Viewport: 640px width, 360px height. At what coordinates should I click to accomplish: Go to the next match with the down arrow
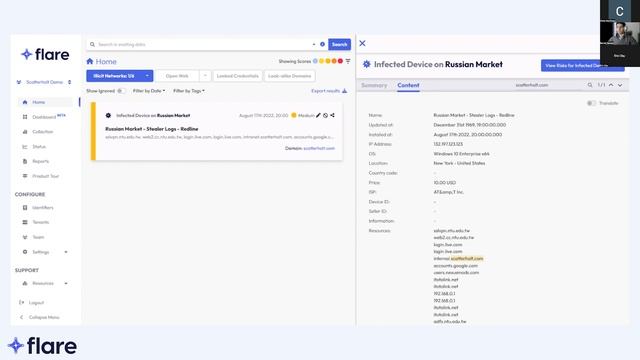click(620, 85)
